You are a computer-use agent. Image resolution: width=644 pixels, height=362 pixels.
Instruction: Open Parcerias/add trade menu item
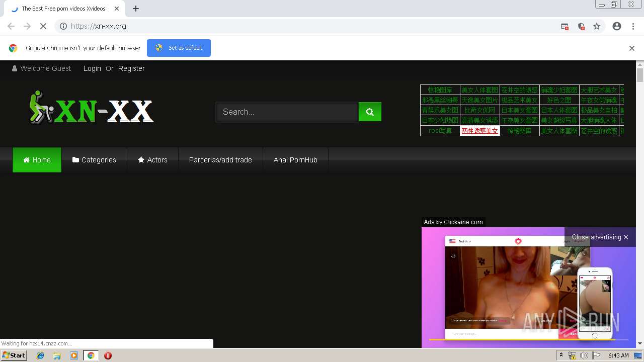click(220, 160)
